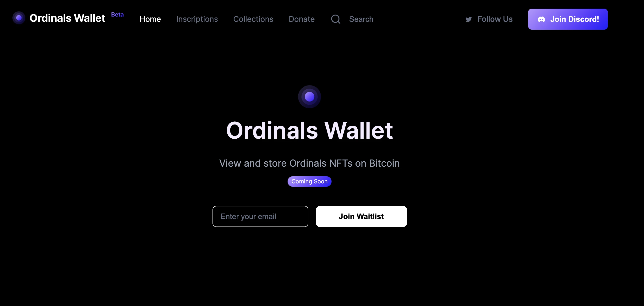Click the search magnifier icon
The height and width of the screenshot is (306, 644).
[x=336, y=18]
